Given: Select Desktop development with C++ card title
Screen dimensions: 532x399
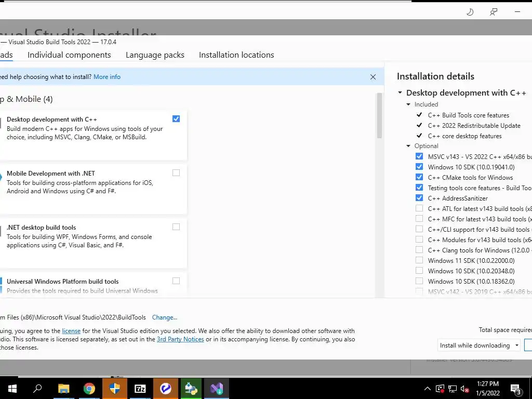Looking at the screenshot, I should click(x=52, y=119).
